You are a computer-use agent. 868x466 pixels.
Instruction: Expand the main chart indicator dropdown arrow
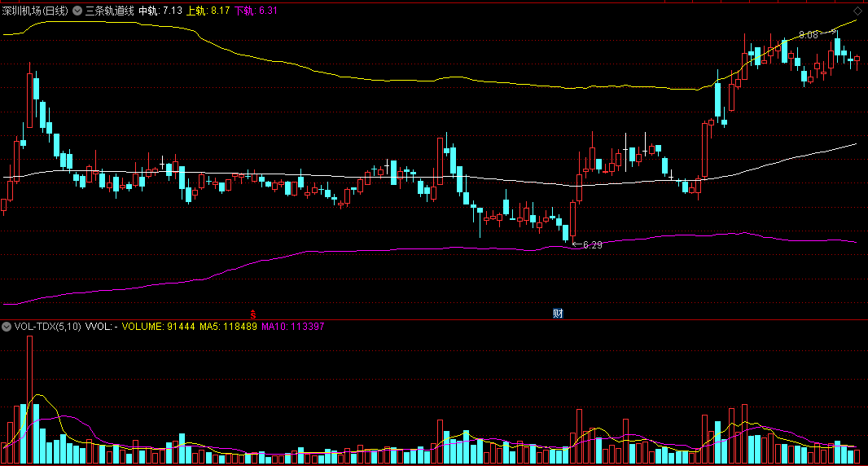tap(77, 11)
